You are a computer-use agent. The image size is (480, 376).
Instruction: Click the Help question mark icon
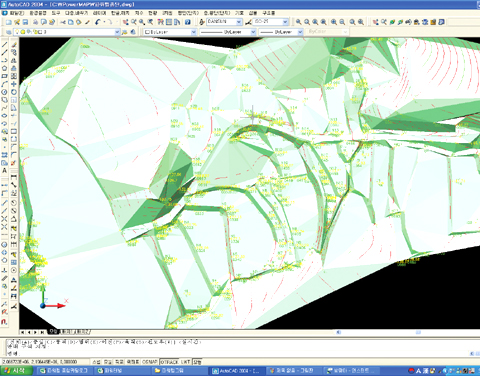coord(188,22)
